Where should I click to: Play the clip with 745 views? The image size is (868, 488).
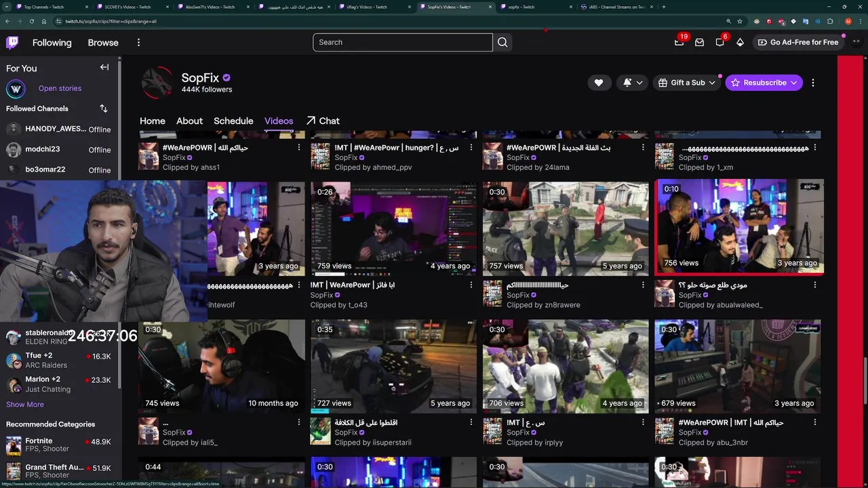[x=221, y=365]
